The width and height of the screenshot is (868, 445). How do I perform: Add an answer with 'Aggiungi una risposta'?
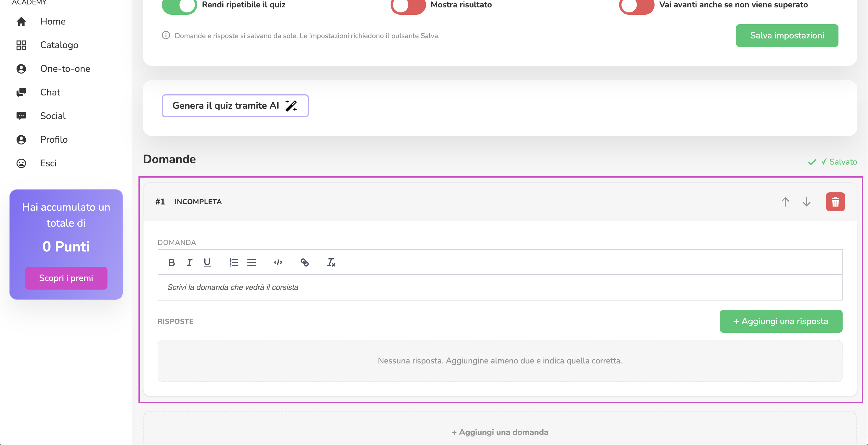pyautogui.click(x=781, y=321)
